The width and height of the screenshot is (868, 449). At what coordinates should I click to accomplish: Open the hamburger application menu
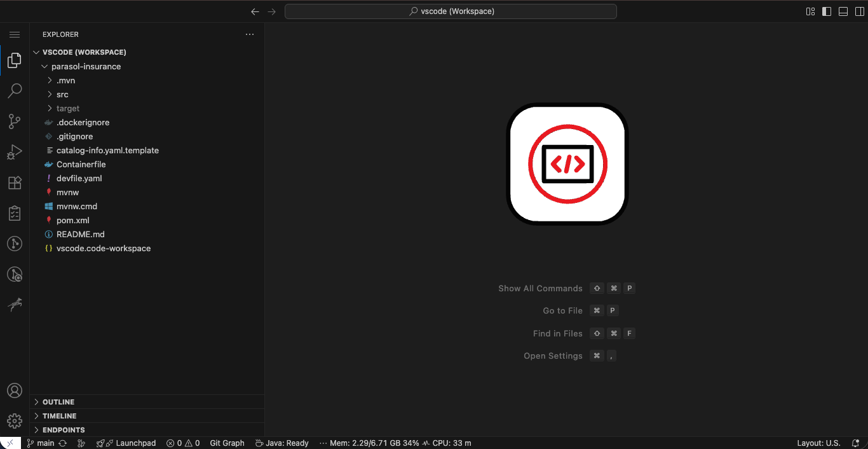click(x=15, y=34)
